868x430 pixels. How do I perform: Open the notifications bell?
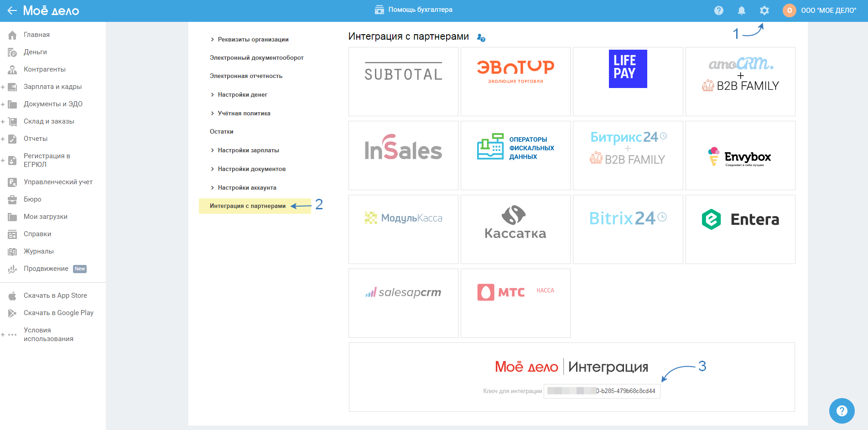click(742, 10)
